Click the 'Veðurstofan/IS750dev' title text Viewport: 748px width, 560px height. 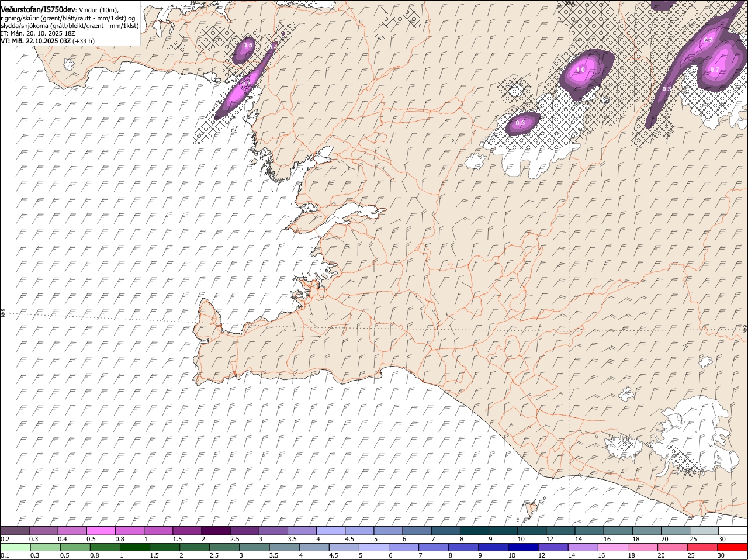coord(38,10)
